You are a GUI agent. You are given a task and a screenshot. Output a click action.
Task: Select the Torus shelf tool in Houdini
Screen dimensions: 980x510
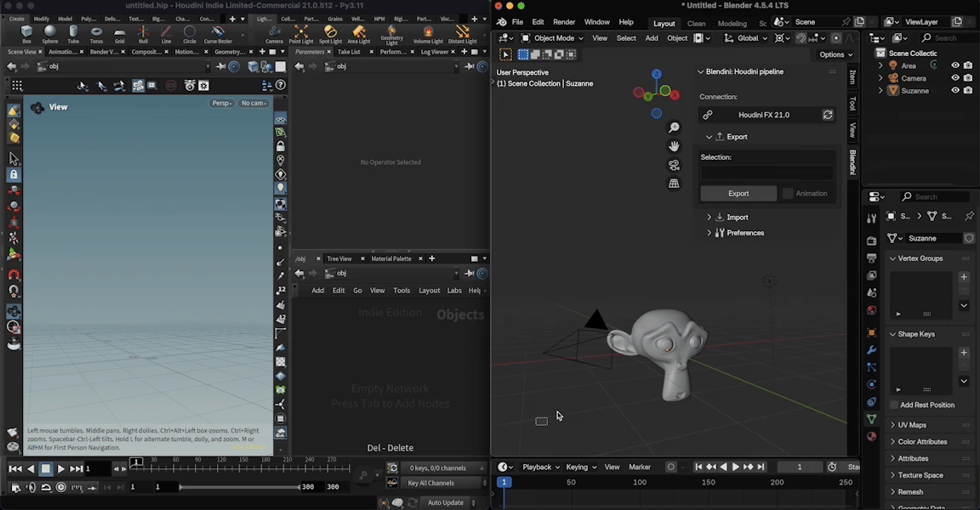[x=96, y=34]
